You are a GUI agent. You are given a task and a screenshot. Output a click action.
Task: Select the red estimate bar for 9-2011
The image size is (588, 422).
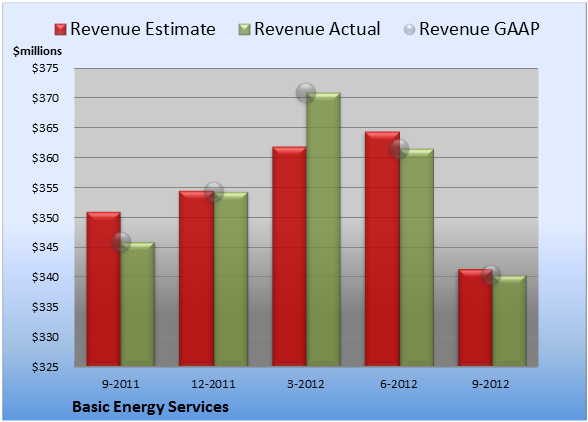(104, 289)
